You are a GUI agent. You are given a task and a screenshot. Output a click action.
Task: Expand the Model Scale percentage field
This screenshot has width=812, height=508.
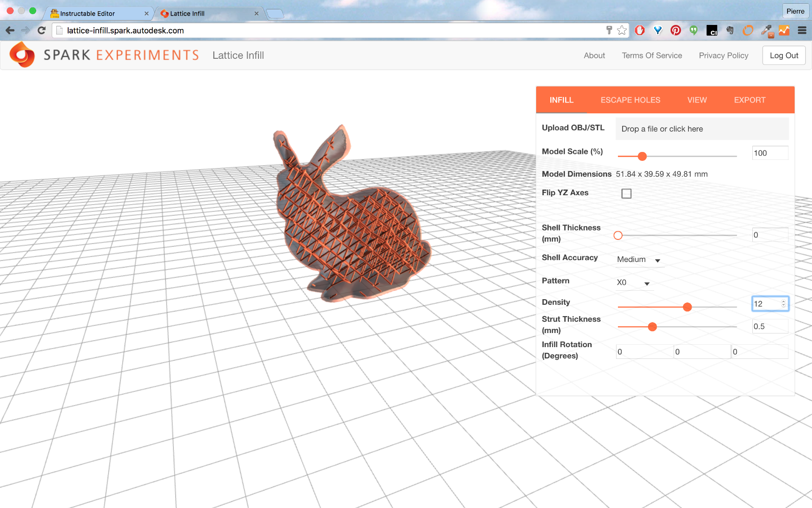coord(770,153)
